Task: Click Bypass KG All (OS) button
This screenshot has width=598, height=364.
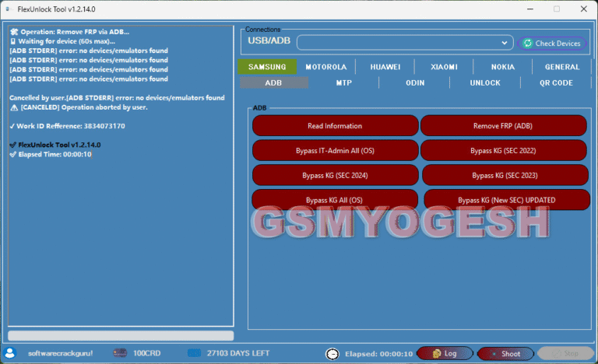Action: pos(335,200)
